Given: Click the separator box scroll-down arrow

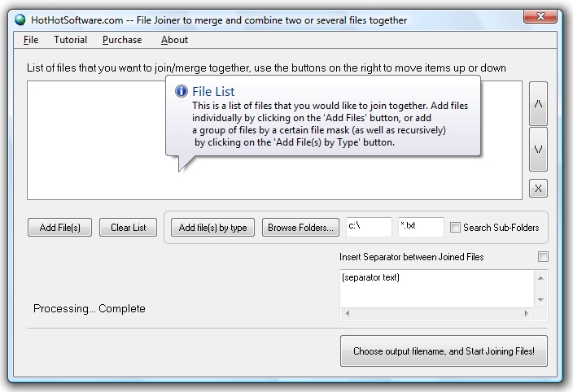Looking at the screenshot, I should click(540, 300).
